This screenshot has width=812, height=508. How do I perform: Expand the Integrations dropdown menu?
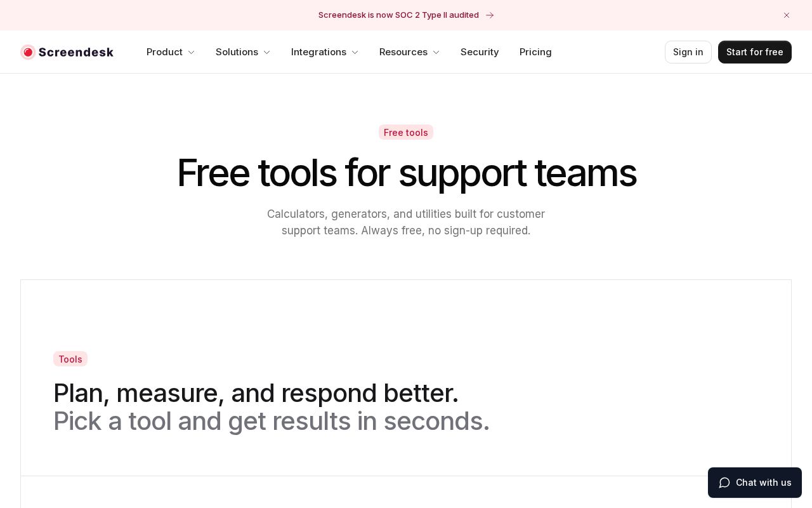pyautogui.click(x=325, y=52)
